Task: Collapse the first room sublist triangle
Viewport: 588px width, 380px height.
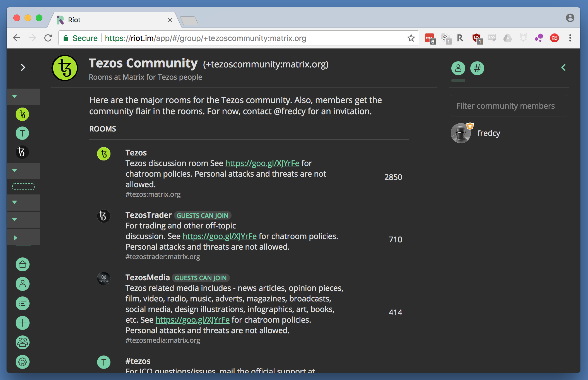Action: pos(15,96)
